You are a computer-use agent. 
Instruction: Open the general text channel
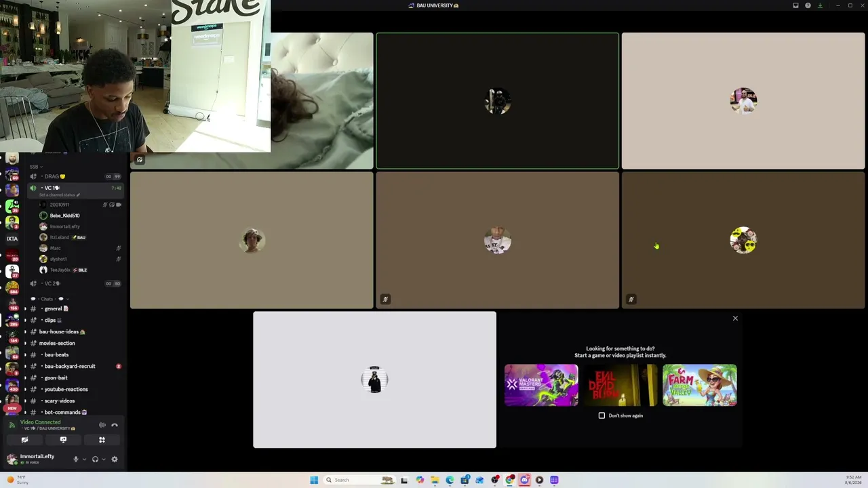(73, 308)
